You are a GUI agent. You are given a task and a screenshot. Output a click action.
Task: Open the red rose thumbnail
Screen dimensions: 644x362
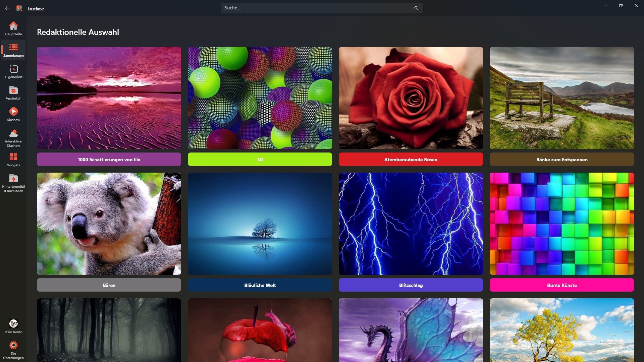point(411,98)
